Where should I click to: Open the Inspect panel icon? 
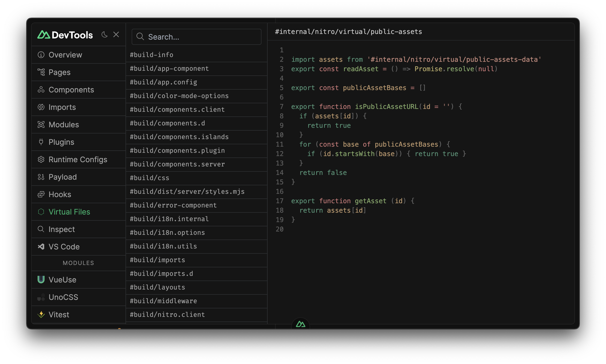tap(42, 229)
